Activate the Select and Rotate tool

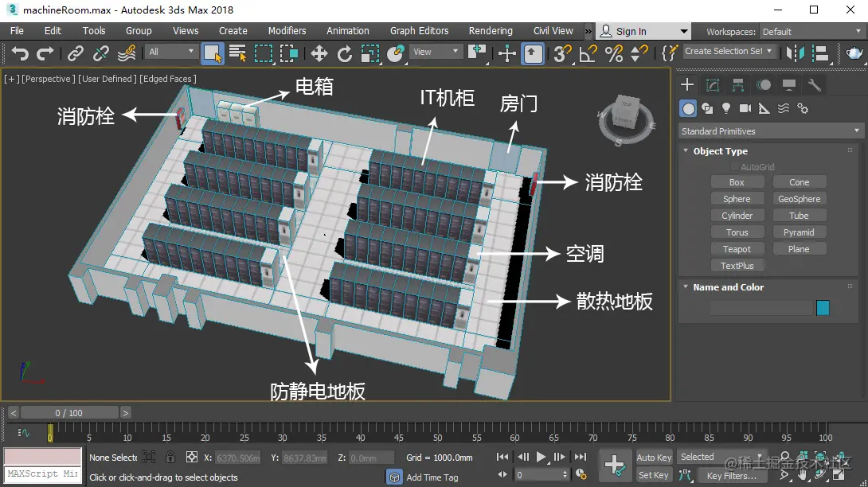point(345,53)
